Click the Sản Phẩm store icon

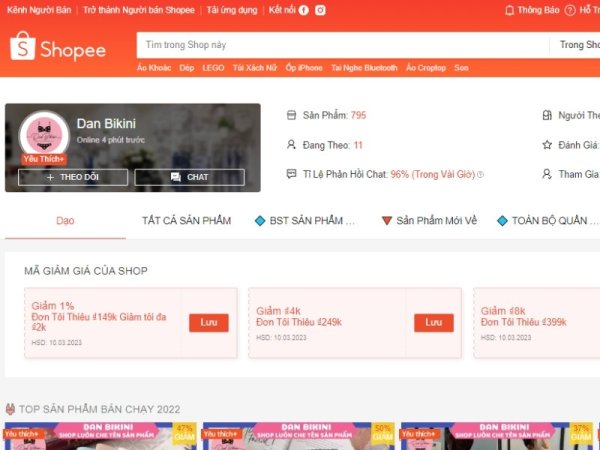pyautogui.click(x=291, y=116)
